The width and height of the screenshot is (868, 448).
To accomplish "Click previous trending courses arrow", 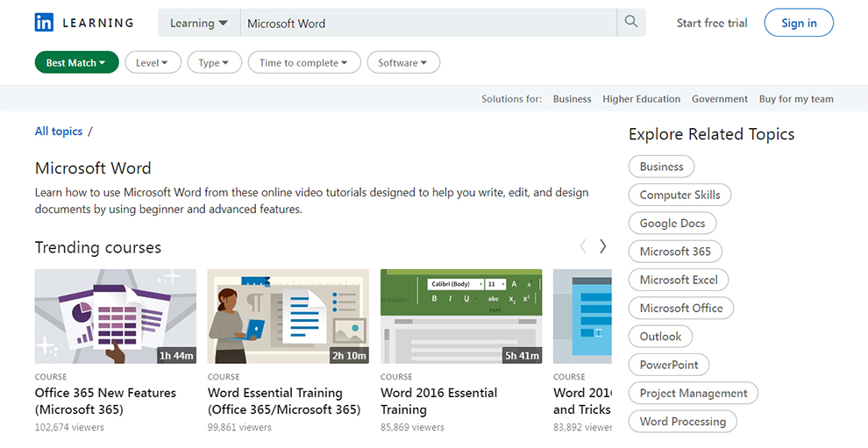I will [583, 246].
